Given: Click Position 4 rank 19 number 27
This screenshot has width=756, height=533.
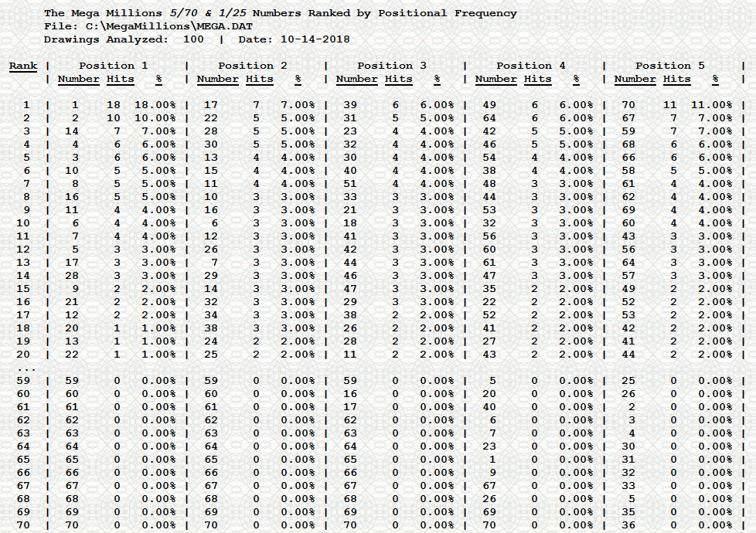Looking at the screenshot, I should (x=489, y=341).
